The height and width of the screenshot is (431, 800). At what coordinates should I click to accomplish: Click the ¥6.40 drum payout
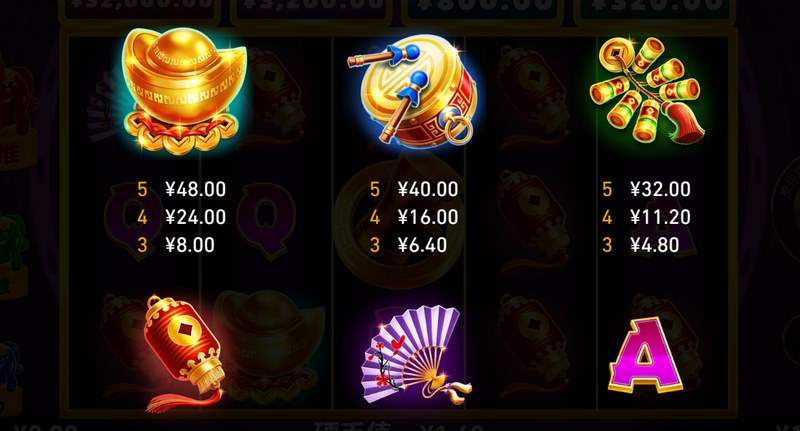click(x=422, y=245)
